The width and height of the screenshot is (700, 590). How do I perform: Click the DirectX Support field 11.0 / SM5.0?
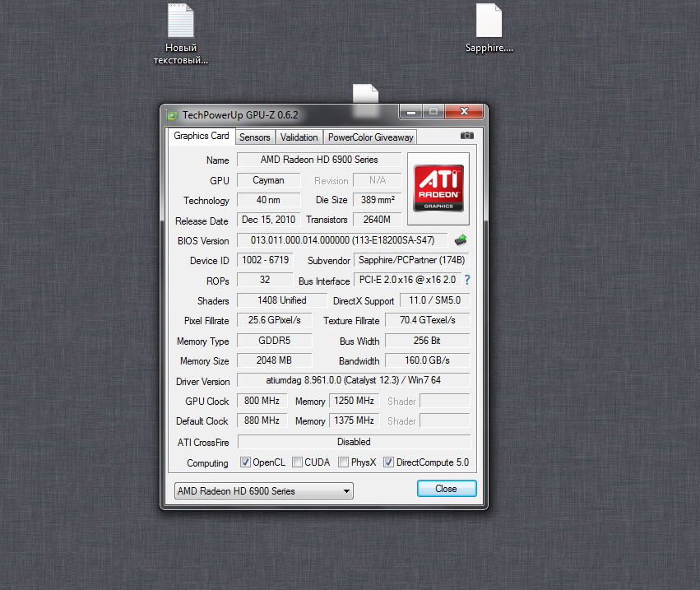click(435, 300)
